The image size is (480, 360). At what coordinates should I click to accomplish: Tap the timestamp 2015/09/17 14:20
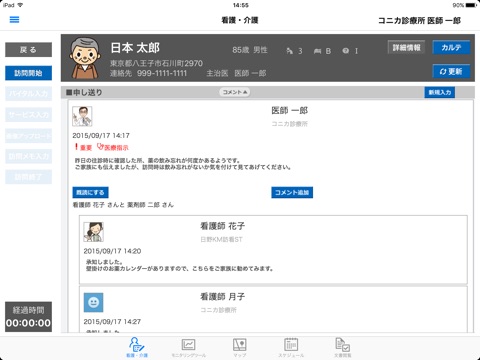[112, 251]
